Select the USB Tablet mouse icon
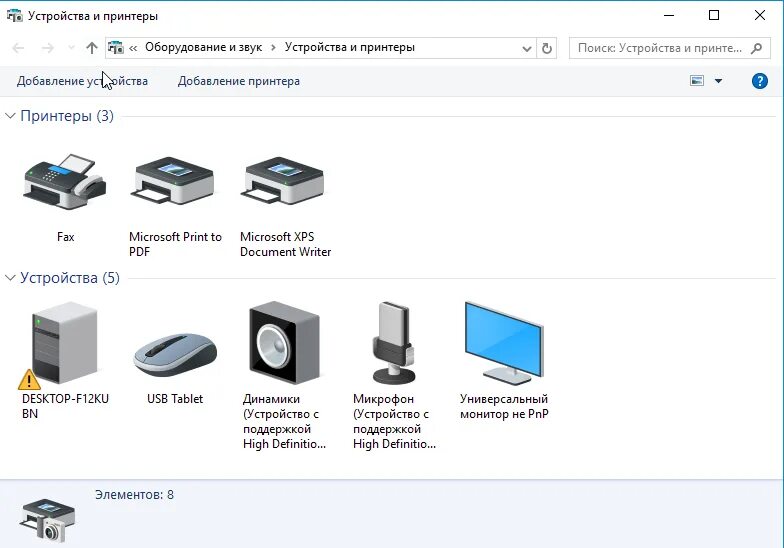This screenshot has width=784, height=548. (x=175, y=354)
